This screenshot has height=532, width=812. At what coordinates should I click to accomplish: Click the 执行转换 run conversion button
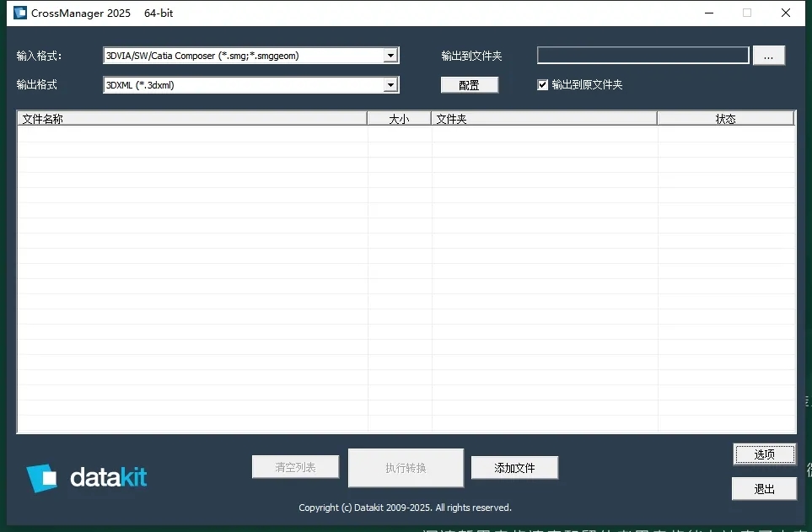[406, 468]
